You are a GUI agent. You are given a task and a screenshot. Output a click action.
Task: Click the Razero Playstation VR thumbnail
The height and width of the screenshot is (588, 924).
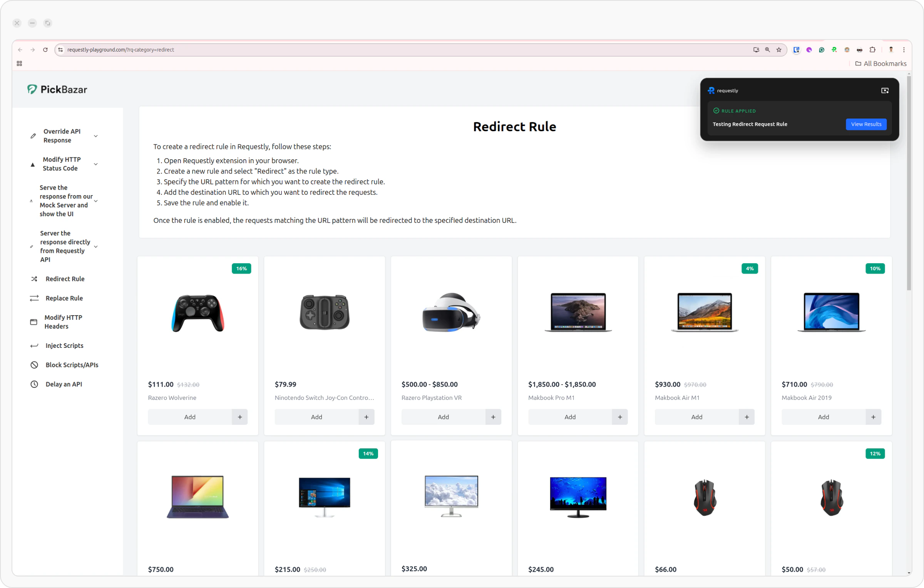click(451, 312)
